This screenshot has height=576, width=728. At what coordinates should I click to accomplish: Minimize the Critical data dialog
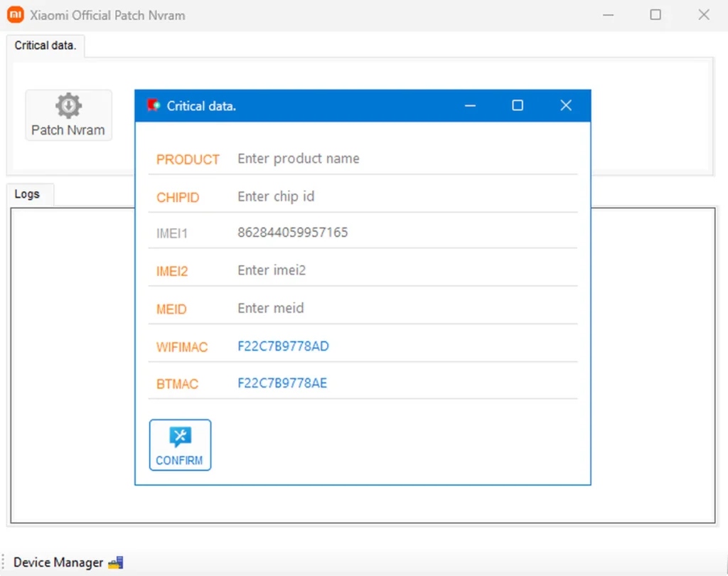click(470, 106)
